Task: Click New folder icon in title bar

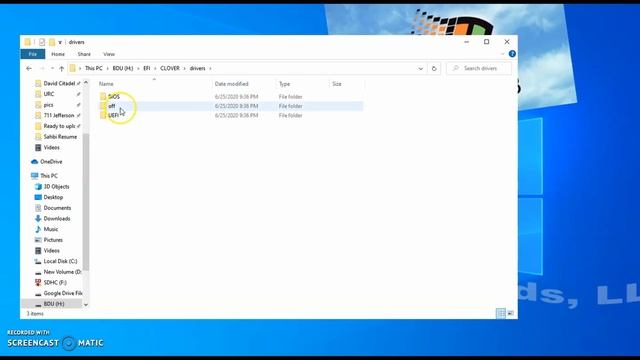Action: (52, 42)
